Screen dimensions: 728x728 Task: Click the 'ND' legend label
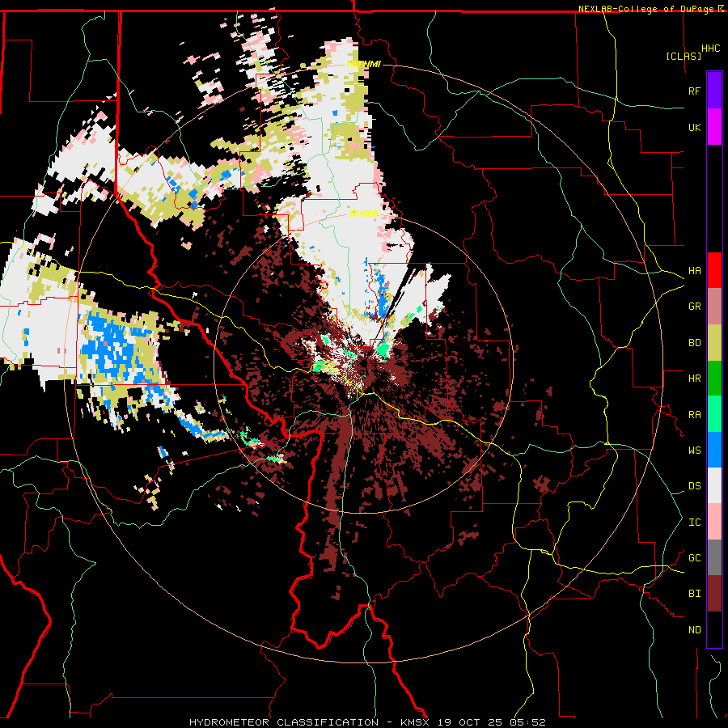(694, 630)
